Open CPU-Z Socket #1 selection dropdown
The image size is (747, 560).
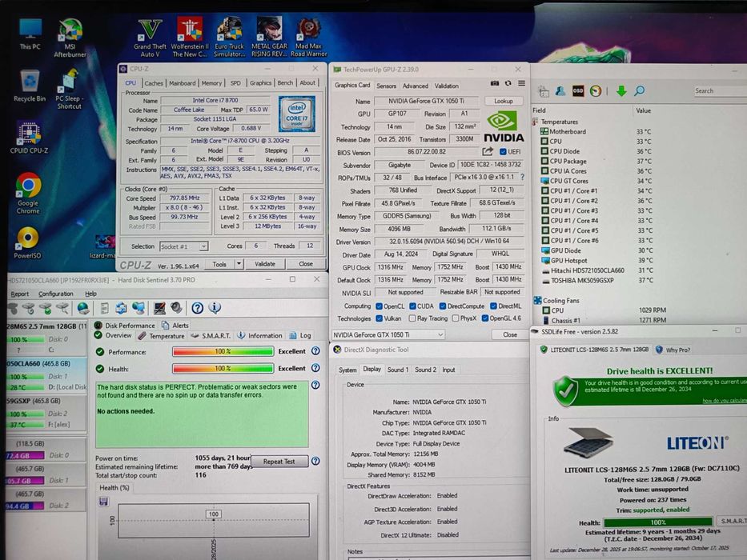(x=184, y=246)
